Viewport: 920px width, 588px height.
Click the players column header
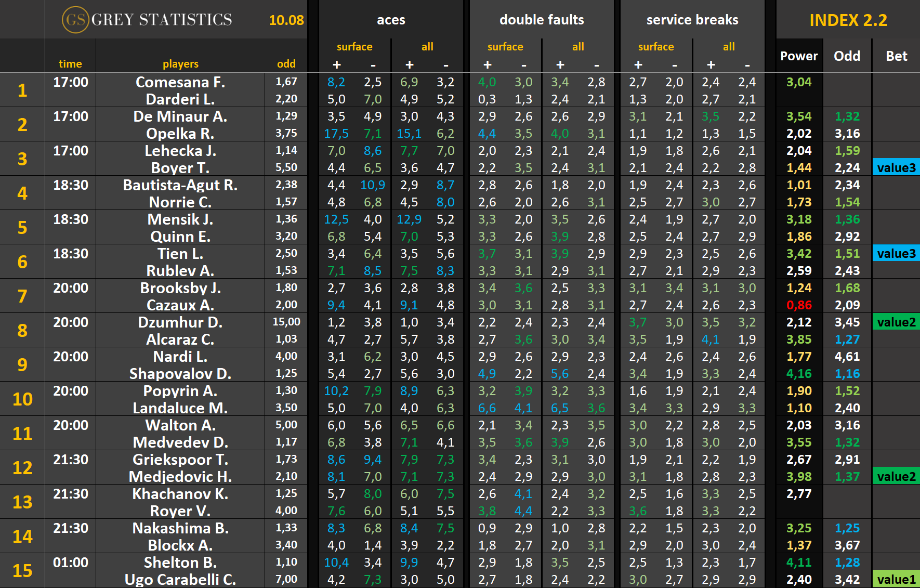click(180, 64)
